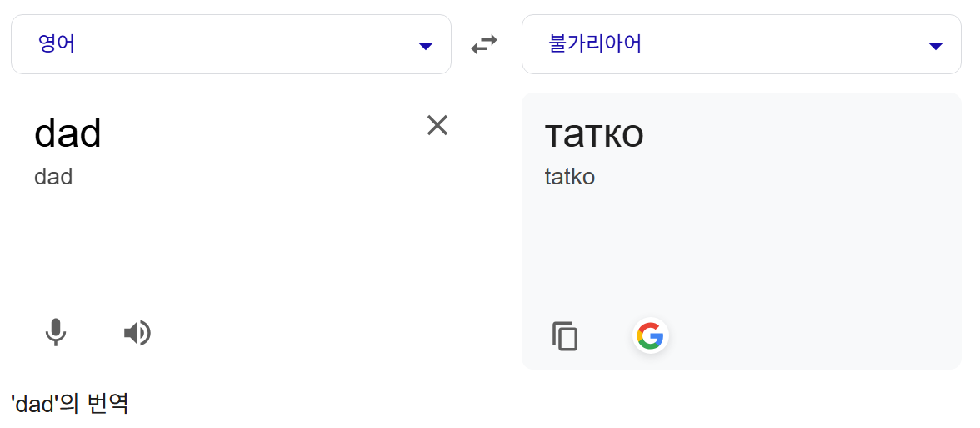Click blank middle of the 불가리아어 language box
Screen dimensions: 980x428
pos(775,44)
